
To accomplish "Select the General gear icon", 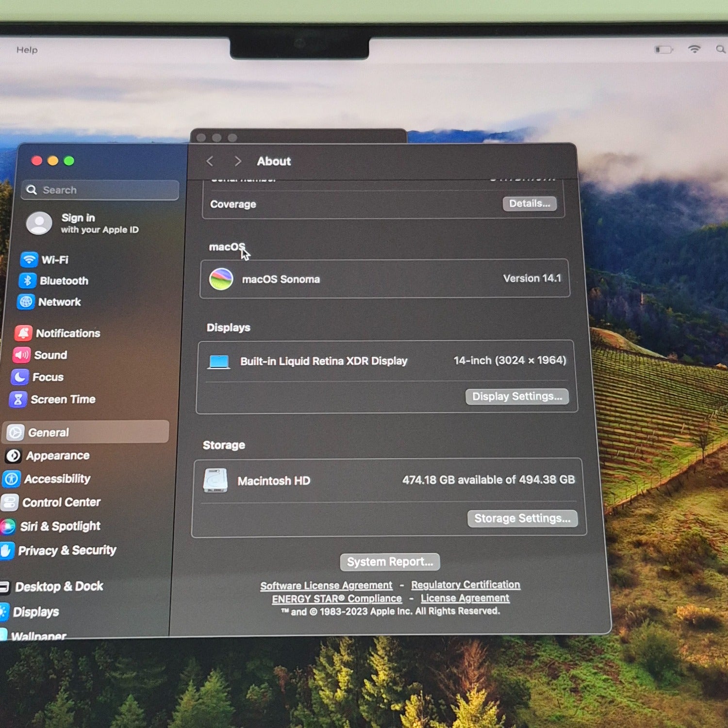I will pyautogui.click(x=15, y=432).
